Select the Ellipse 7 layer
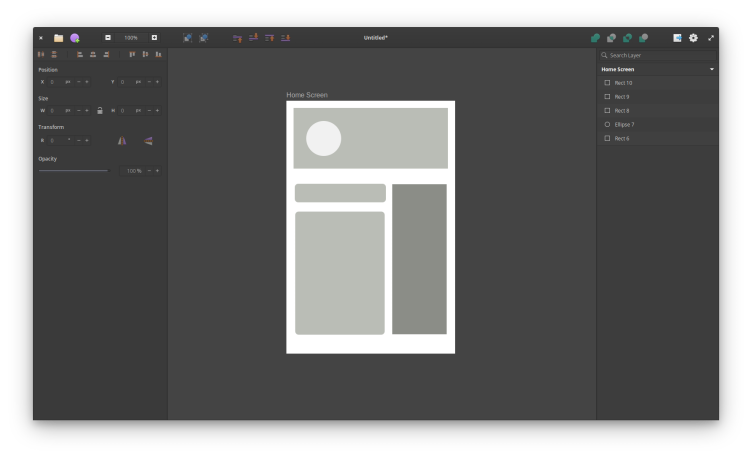 (624, 125)
